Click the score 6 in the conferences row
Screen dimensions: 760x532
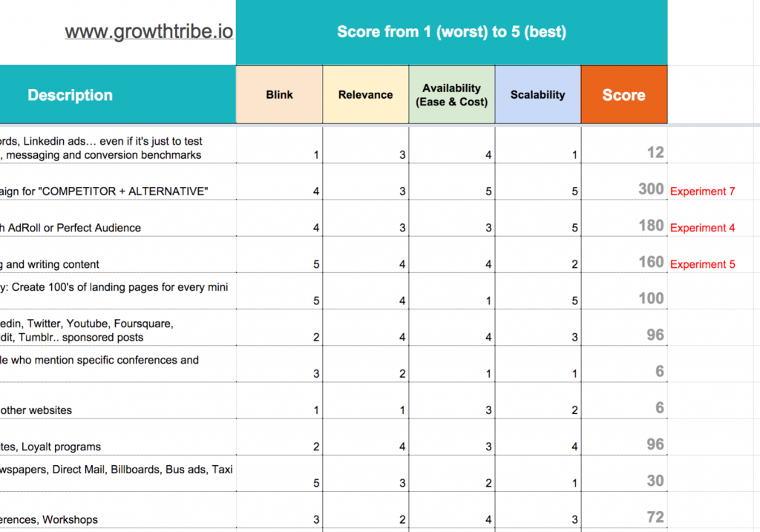point(624,364)
